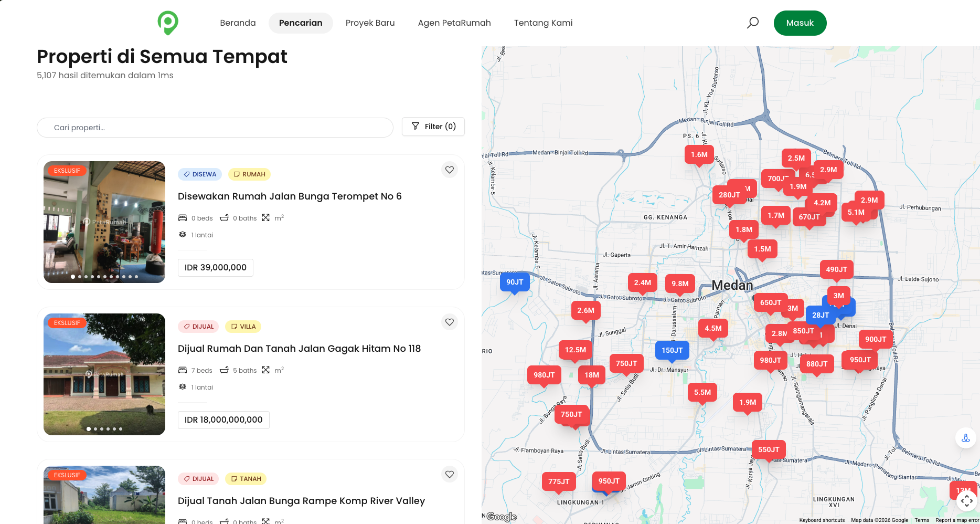Open the Beranda menu item
The width and height of the screenshot is (980, 524).
pyautogui.click(x=238, y=23)
